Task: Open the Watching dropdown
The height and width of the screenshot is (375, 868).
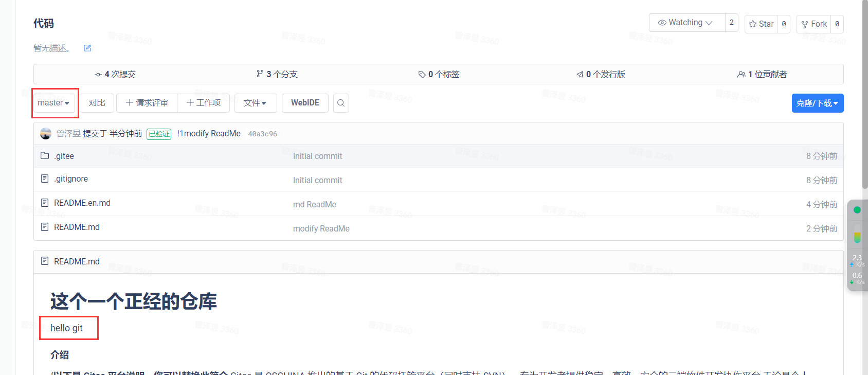Action: 687,23
